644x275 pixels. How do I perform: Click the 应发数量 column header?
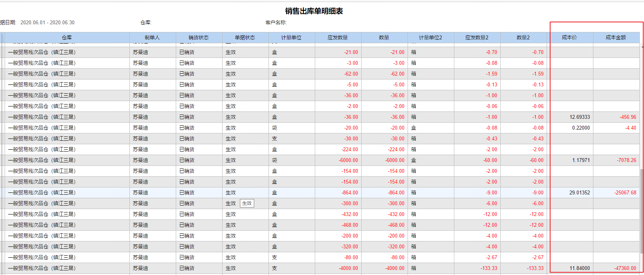338,37
